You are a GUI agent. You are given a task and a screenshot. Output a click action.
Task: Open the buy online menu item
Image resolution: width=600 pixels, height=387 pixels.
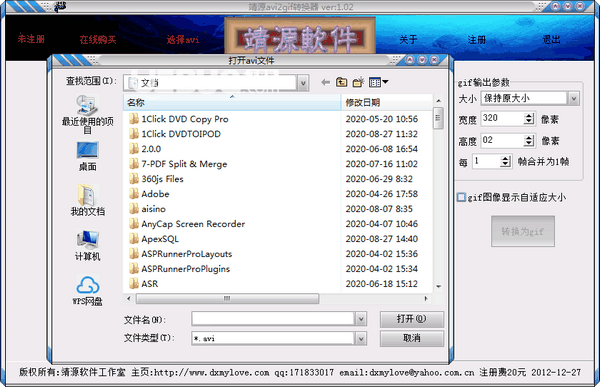coord(98,39)
